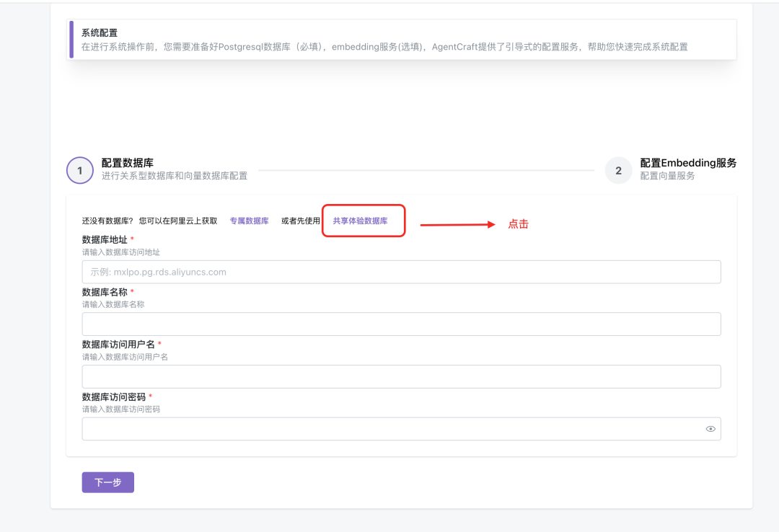Image resolution: width=779 pixels, height=532 pixels.
Task: Click the 数据库名称 field label
Action: coord(105,292)
